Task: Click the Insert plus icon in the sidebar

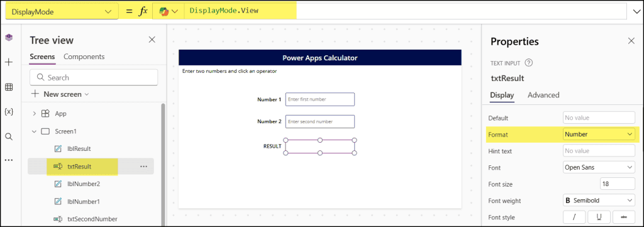Action: tap(9, 62)
